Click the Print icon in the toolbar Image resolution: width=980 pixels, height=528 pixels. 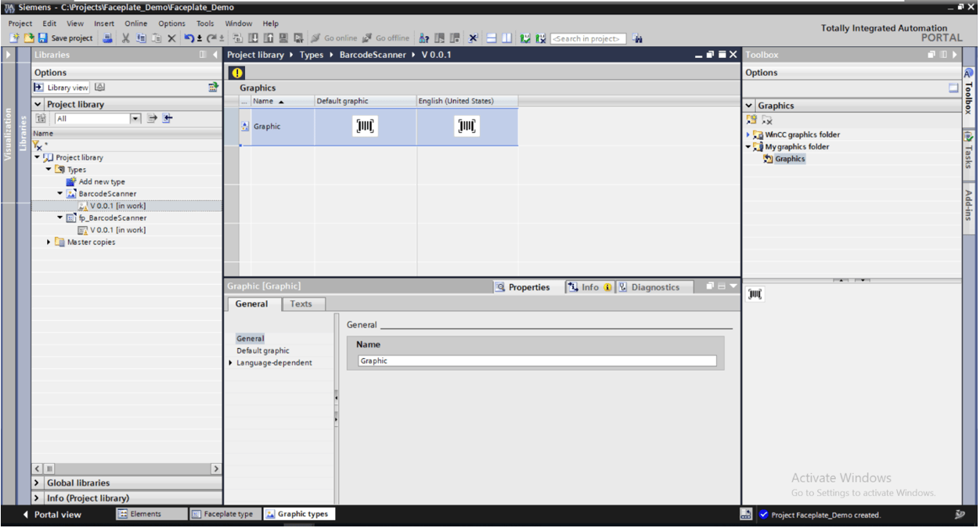108,38
